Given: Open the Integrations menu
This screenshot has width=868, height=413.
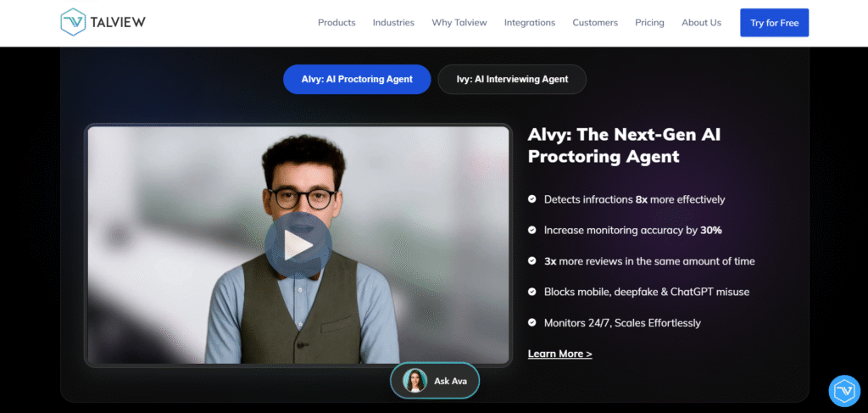Looking at the screenshot, I should (x=530, y=23).
